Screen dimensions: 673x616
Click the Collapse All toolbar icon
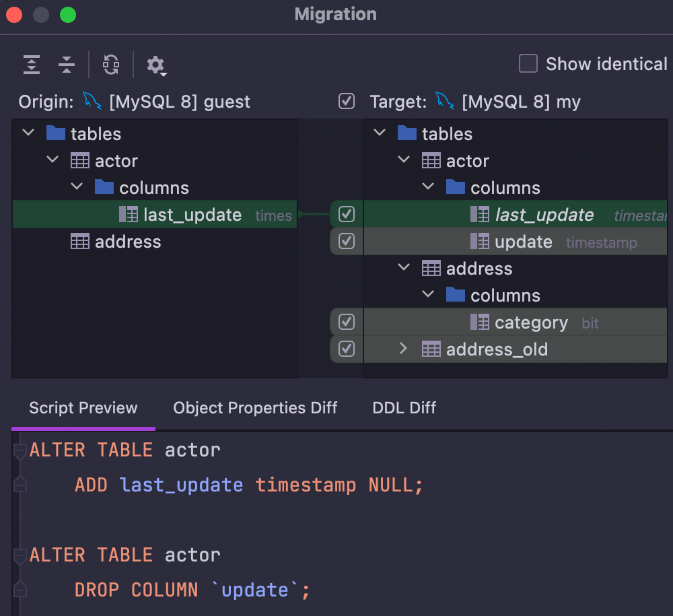tap(67, 65)
